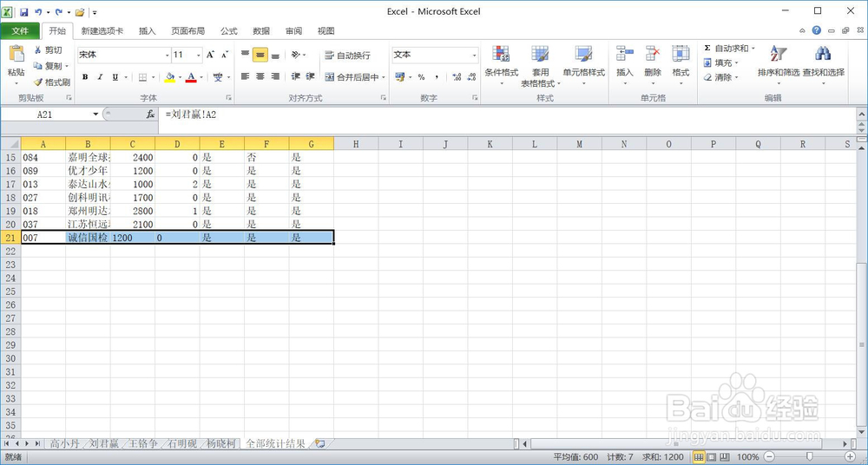Click the text orientation icon
Viewport: 868px width, 465px height.
pyautogui.click(x=296, y=55)
